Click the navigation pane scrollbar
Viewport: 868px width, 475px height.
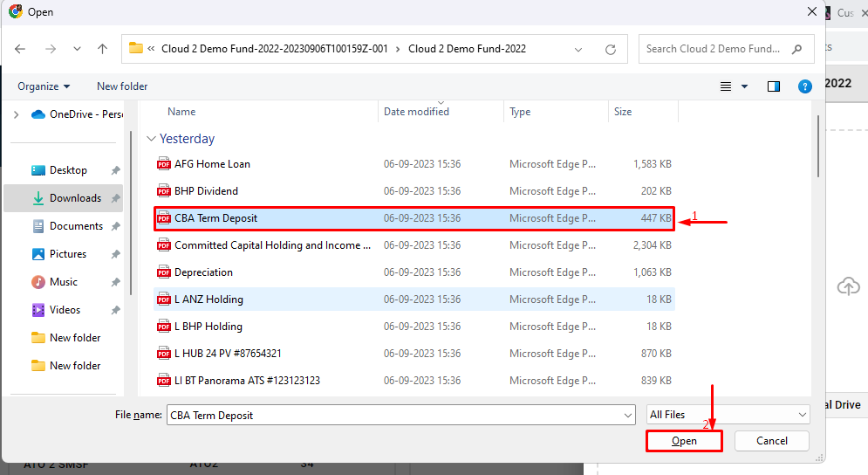pyautogui.click(x=131, y=213)
